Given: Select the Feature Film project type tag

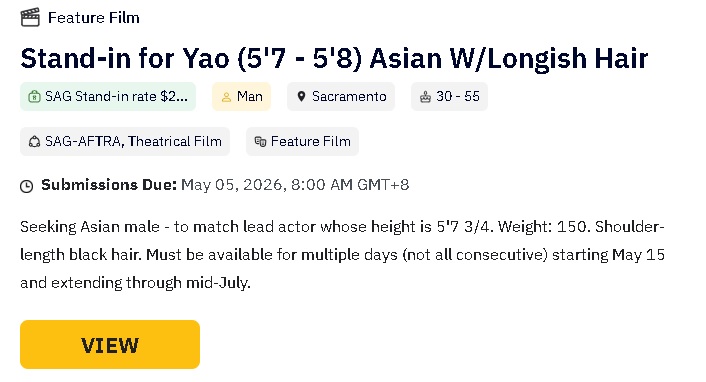Looking at the screenshot, I should click(x=302, y=141).
